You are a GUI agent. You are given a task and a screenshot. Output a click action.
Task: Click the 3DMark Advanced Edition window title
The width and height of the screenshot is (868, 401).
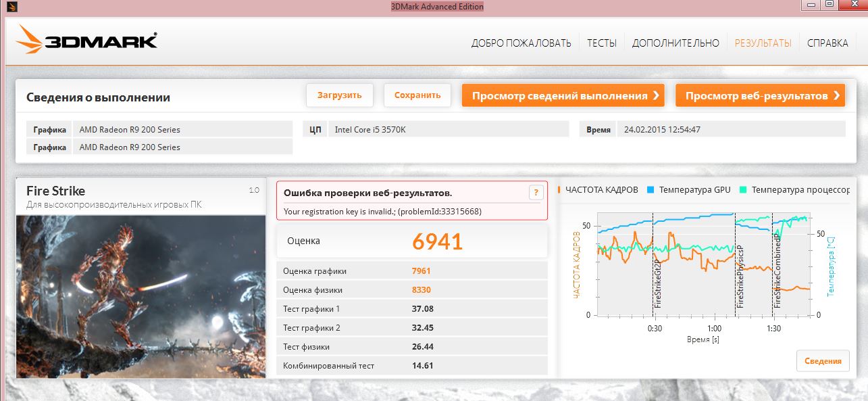[437, 7]
